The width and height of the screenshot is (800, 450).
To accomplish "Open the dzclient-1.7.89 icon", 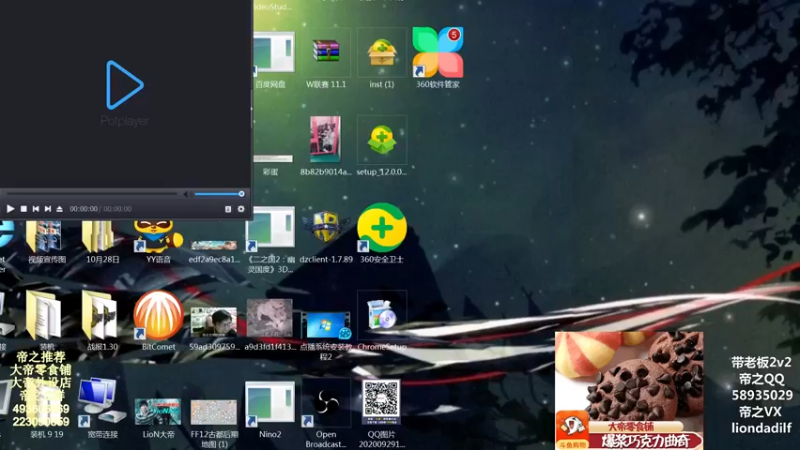I will click(326, 235).
